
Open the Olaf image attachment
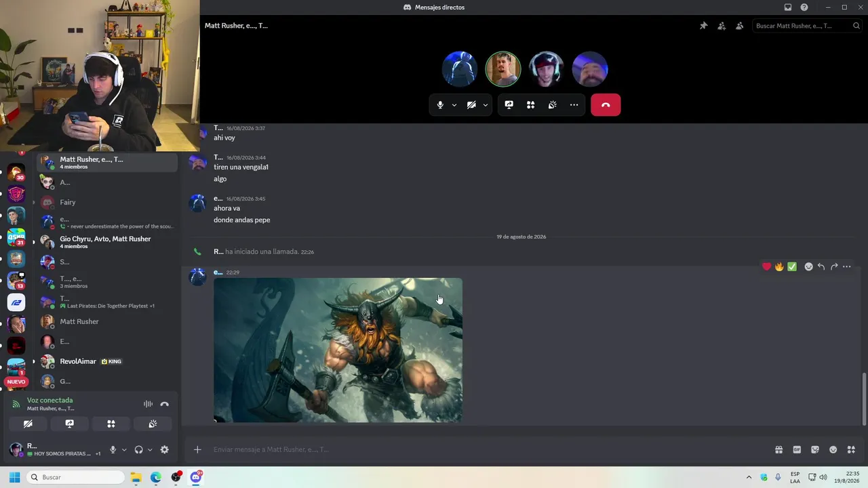coord(338,350)
